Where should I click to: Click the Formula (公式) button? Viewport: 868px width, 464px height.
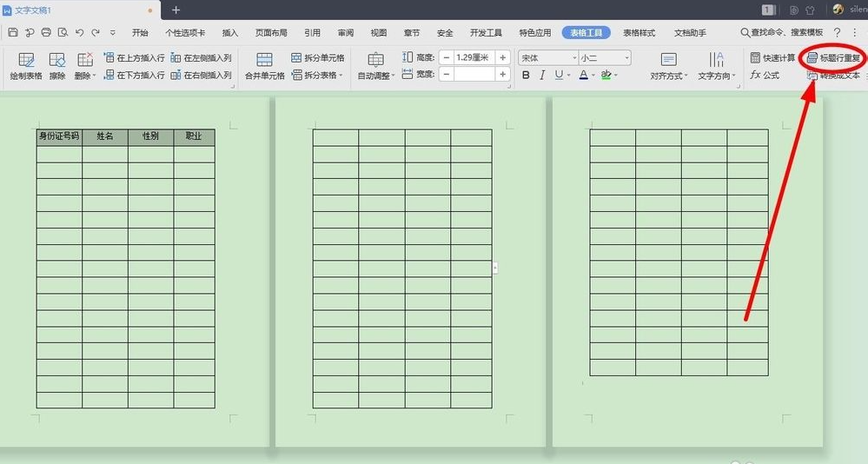765,76
